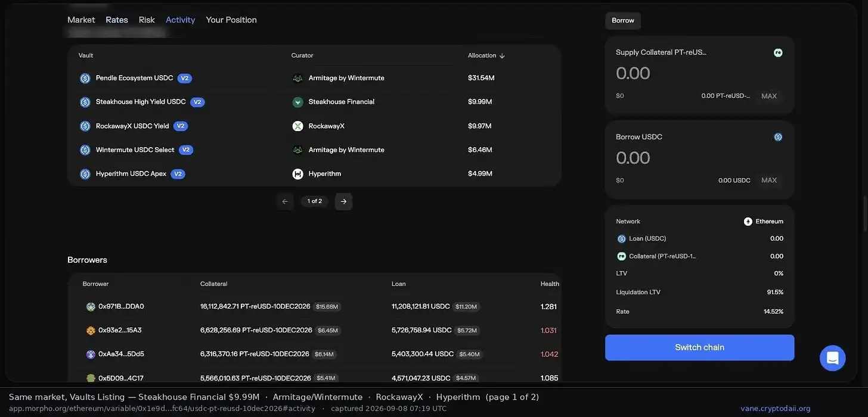The width and height of the screenshot is (868, 417).
Task: Switch to the Rates tab
Action: point(117,20)
